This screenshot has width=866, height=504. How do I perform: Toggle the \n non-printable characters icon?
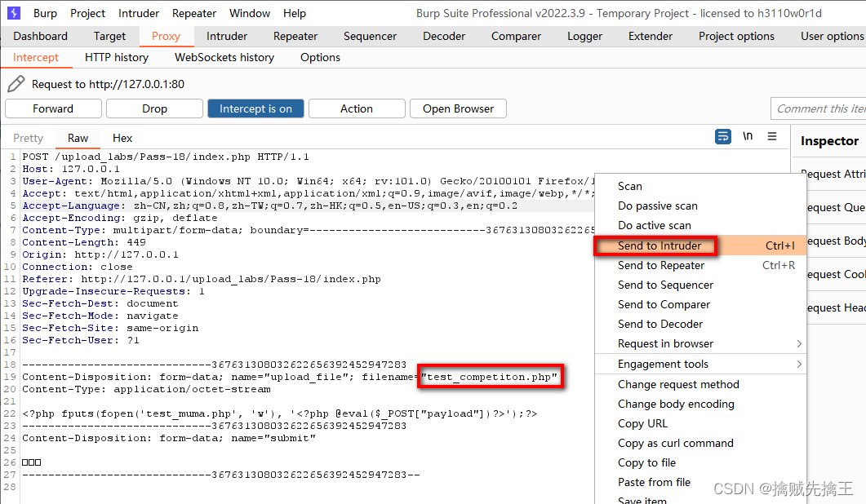click(748, 136)
